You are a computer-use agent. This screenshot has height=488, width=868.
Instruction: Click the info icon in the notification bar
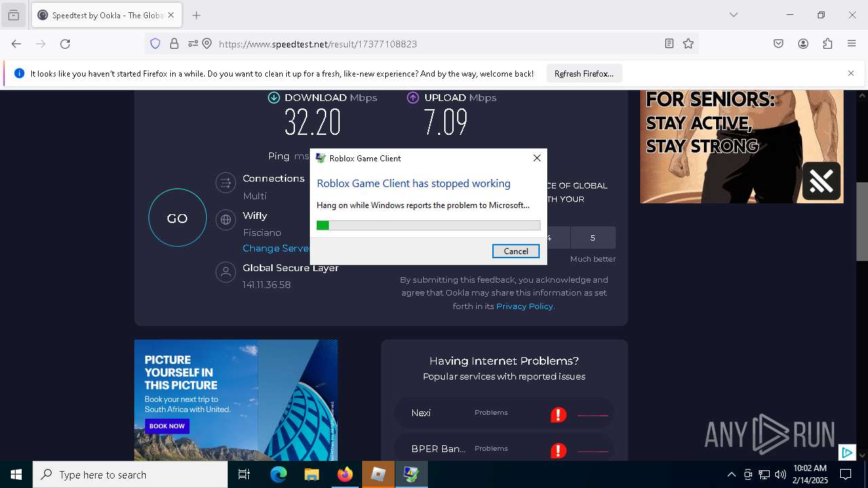[19, 73]
